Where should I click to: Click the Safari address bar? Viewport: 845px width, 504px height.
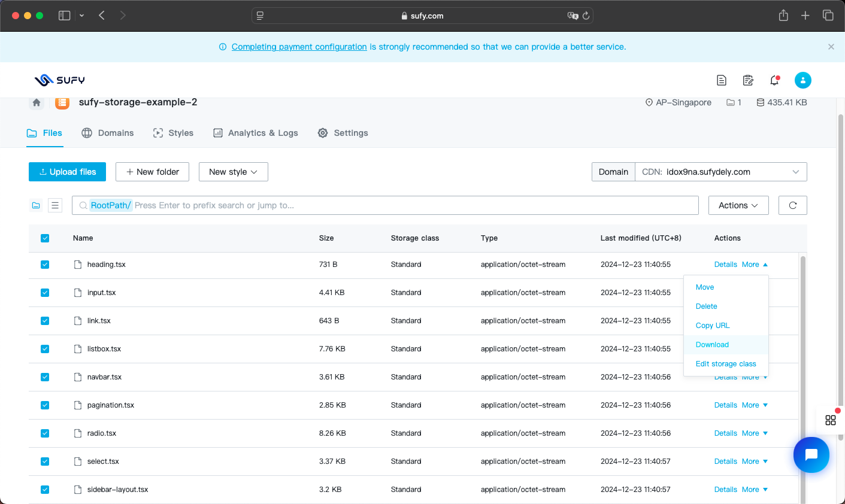point(422,16)
